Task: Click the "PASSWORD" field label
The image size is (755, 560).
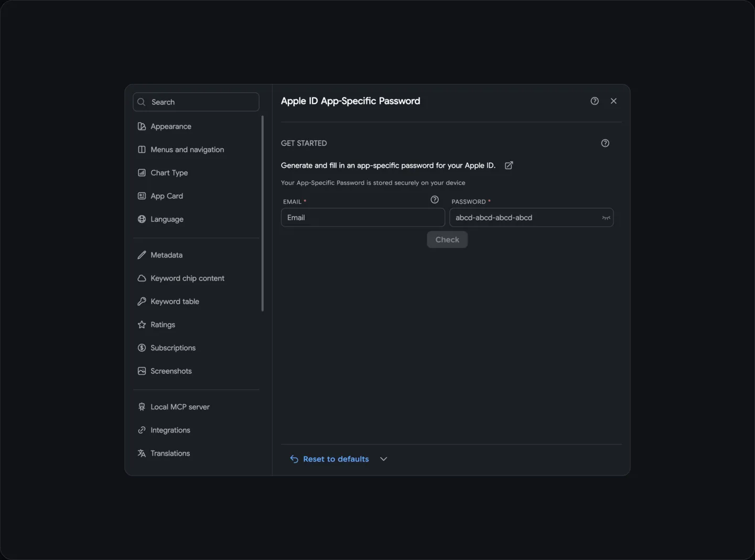Action: [469, 202]
